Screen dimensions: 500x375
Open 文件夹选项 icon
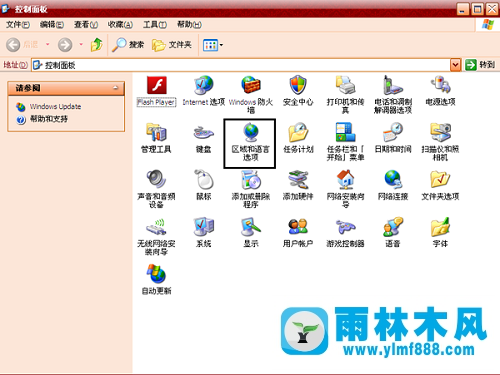coord(440,185)
